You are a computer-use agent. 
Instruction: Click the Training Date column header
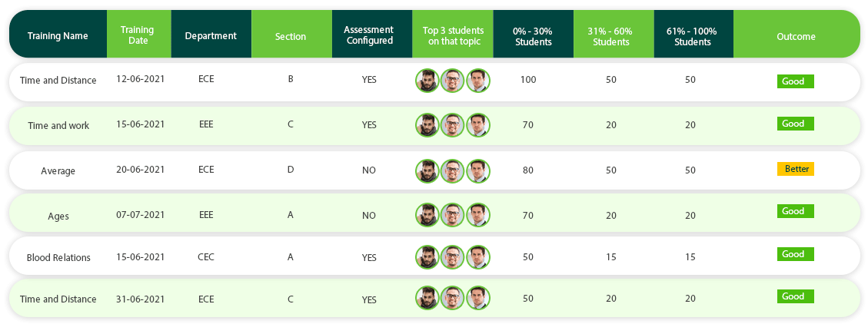point(139,35)
